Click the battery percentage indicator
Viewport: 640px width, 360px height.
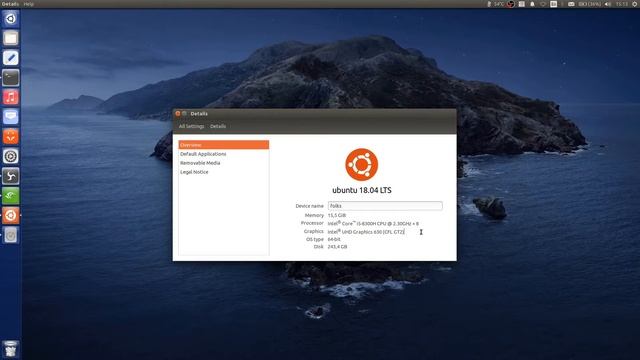[589, 4]
